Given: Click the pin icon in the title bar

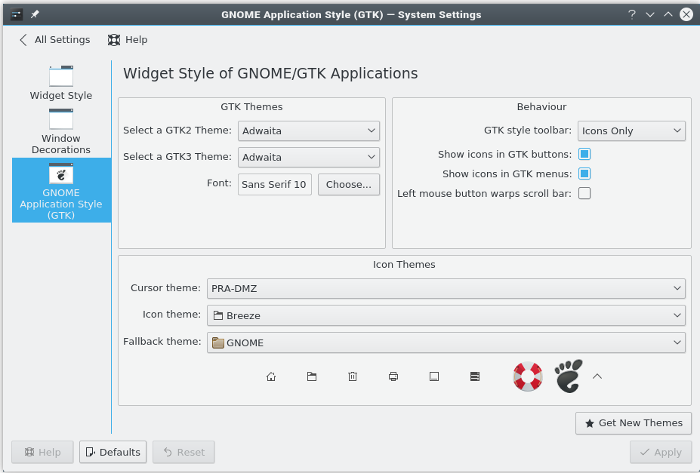Looking at the screenshot, I should pos(35,14).
